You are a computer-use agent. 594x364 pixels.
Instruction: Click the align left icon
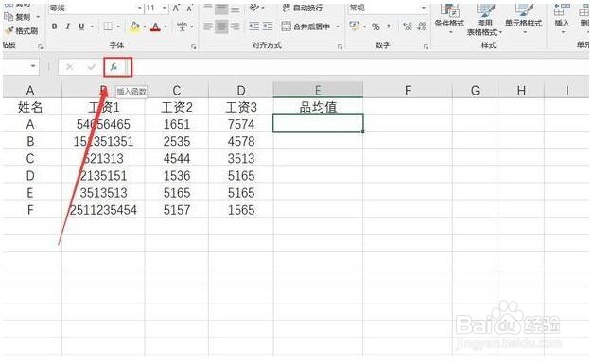pyautogui.click(x=208, y=26)
